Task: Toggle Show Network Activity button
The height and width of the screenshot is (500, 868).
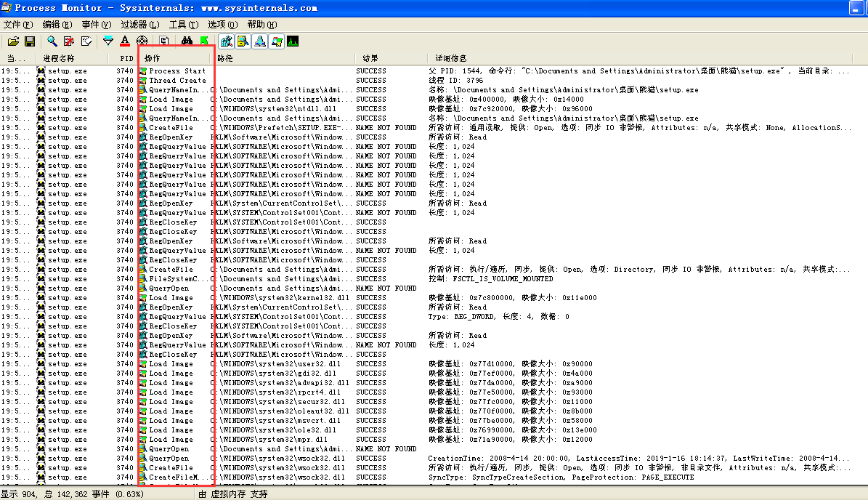Action: (x=260, y=41)
